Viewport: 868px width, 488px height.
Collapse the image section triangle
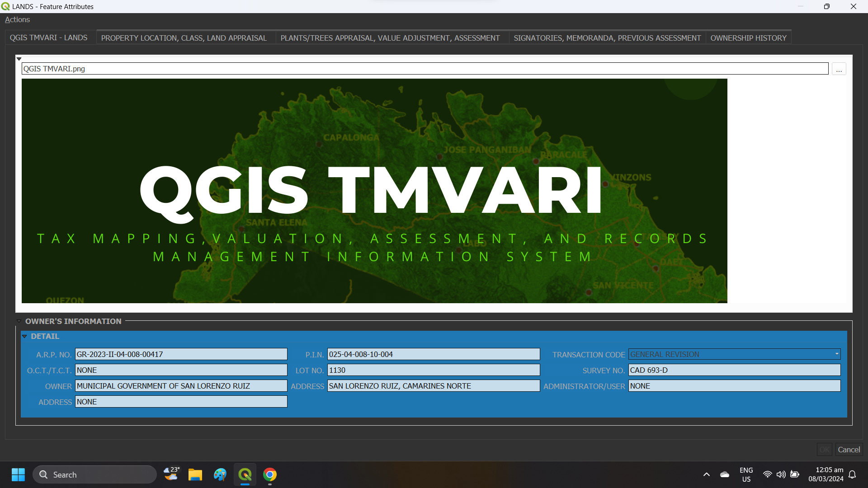(19, 59)
